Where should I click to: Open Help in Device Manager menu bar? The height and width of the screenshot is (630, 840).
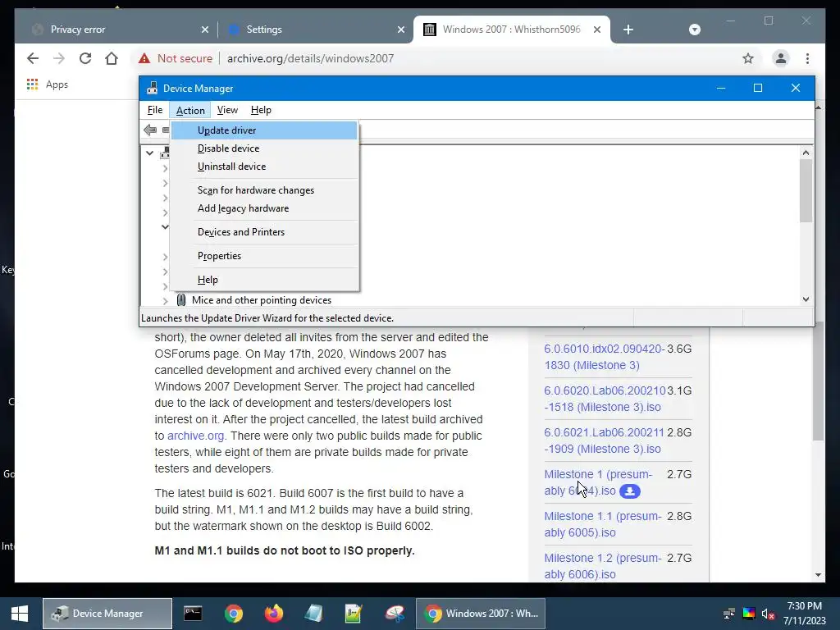(x=261, y=110)
